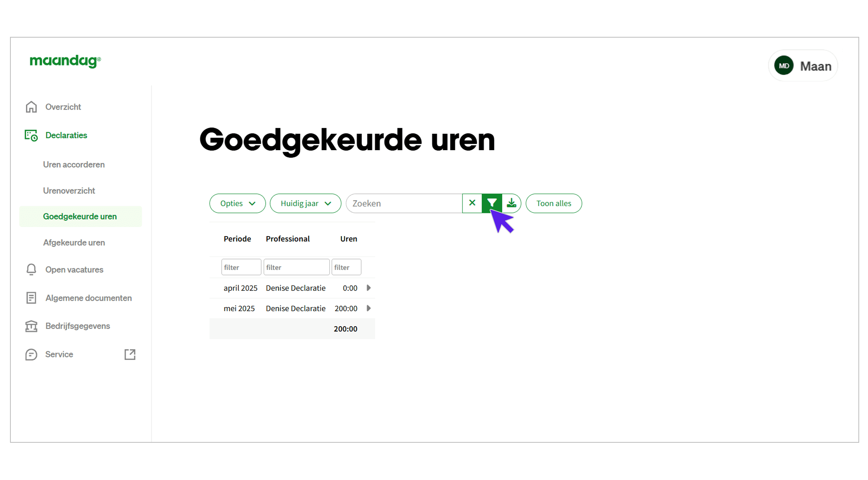The height and width of the screenshot is (480, 868).
Task: Open the Maan account menu
Action: click(816, 65)
